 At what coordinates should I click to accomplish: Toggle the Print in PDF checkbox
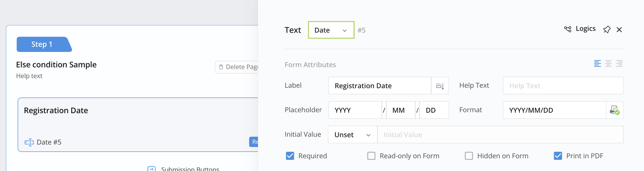point(558,156)
